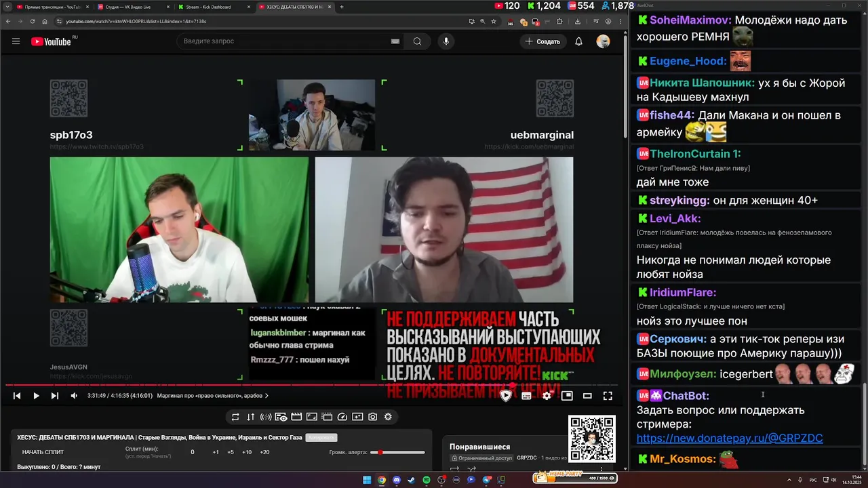Open YouTube guide hamburger menu

16,41
